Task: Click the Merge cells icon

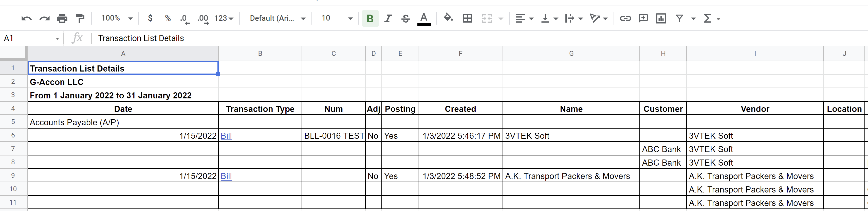Action: coord(487,18)
